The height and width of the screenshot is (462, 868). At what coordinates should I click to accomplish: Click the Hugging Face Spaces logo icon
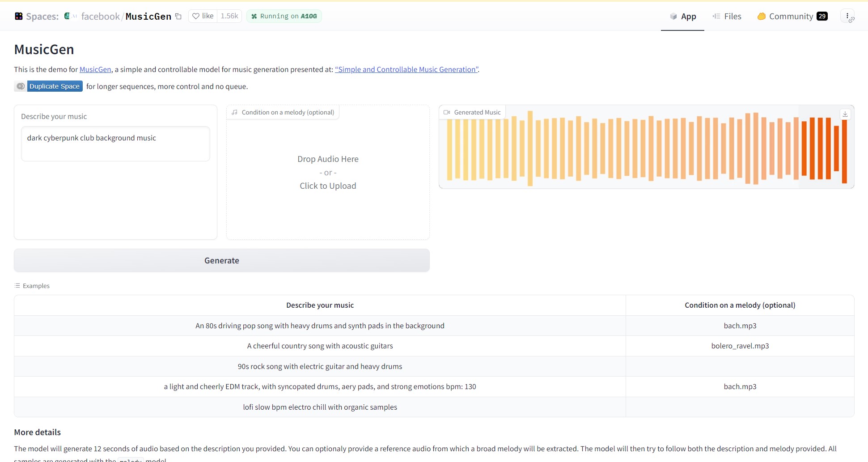[19, 16]
